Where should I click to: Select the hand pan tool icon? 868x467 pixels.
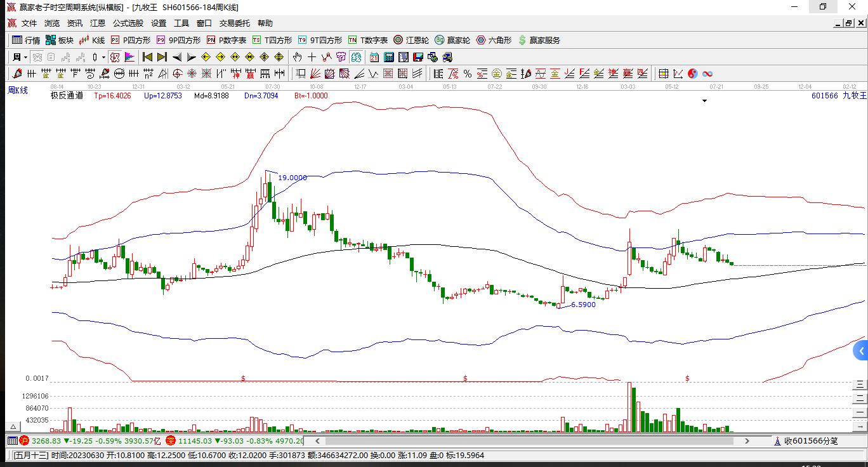(x=297, y=57)
